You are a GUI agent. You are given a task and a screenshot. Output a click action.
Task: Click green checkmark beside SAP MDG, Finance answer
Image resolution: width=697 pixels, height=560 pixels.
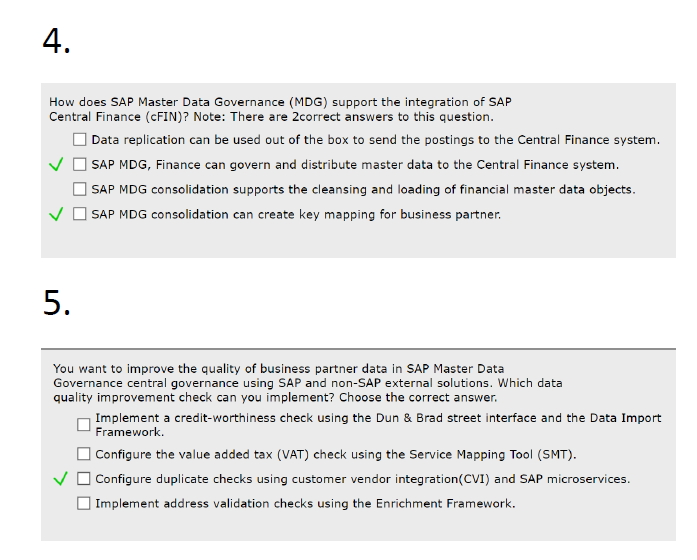(x=56, y=164)
